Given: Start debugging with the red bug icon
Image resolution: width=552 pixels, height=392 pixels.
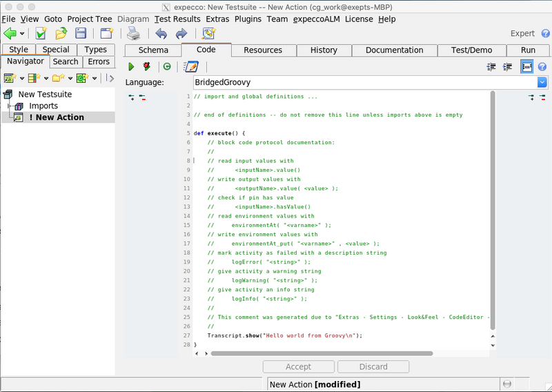Looking at the screenshot, I should point(147,66).
